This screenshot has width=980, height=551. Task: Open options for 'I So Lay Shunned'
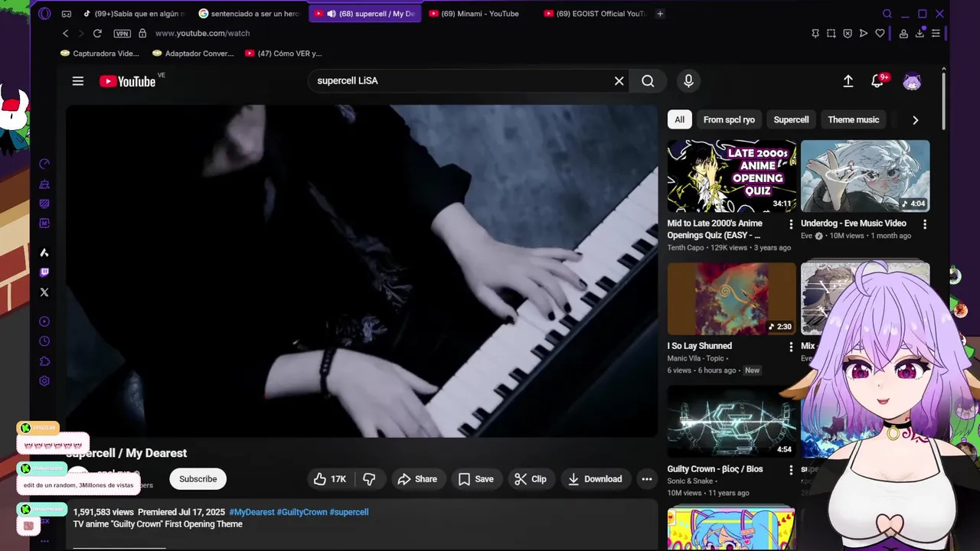point(791,347)
